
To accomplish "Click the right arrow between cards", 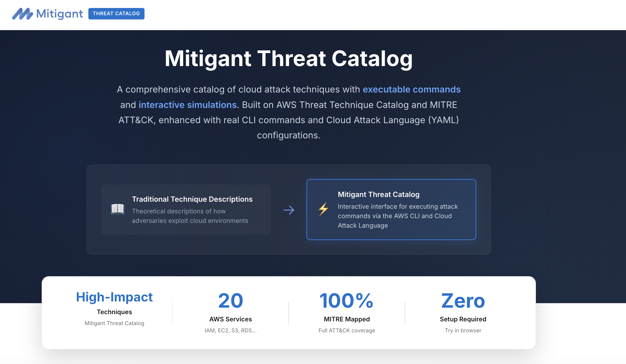I will pyautogui.click(x=289, y=210).
